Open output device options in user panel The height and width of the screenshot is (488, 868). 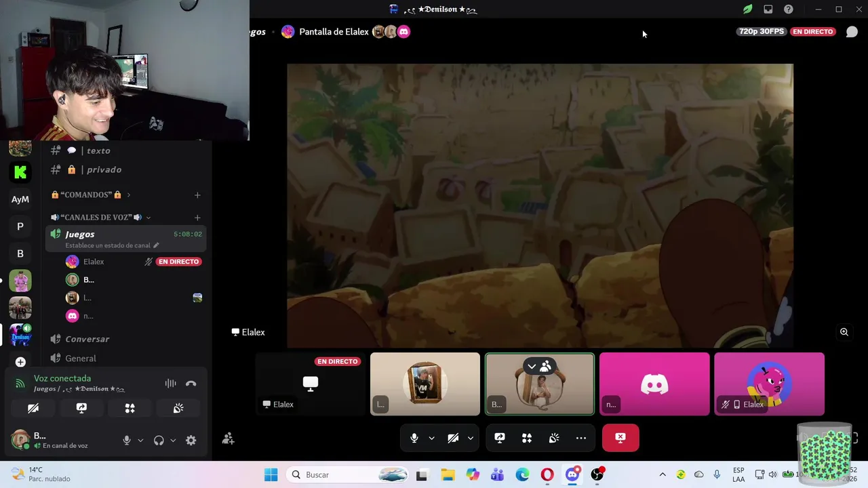pos(173,440)
